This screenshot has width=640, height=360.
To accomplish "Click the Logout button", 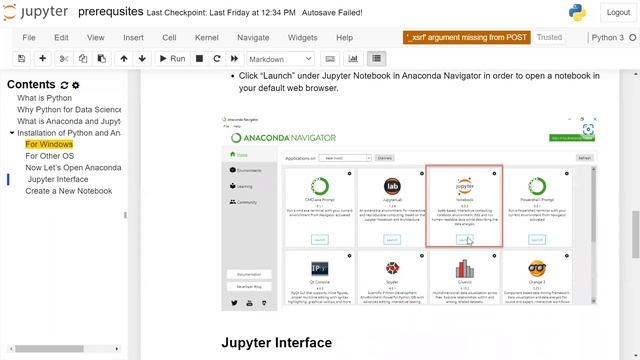I will (x=618, y=13).
